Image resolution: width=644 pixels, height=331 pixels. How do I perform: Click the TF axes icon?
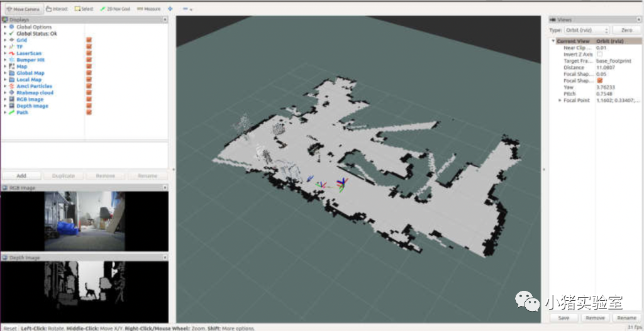coord(11,46)
